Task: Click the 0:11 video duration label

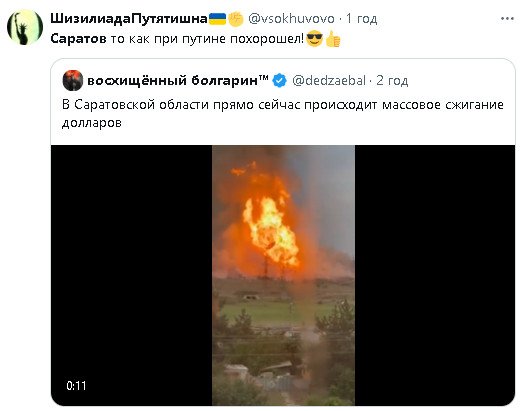Action: point(76,386)
